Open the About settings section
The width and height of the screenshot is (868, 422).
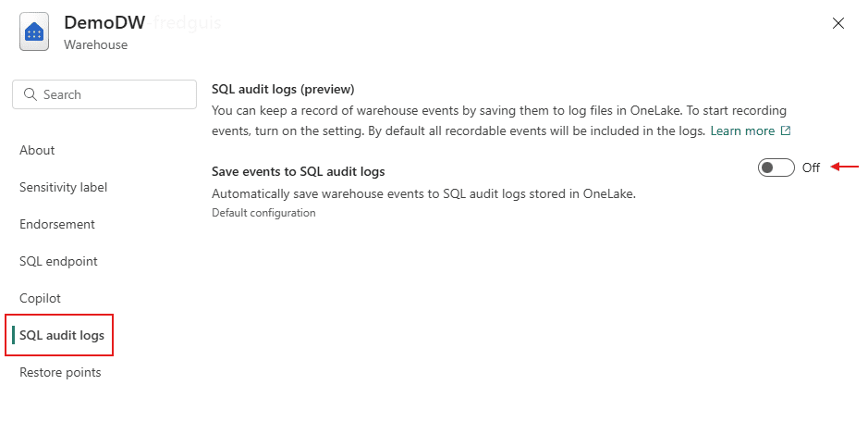click(x=37, y=150)
